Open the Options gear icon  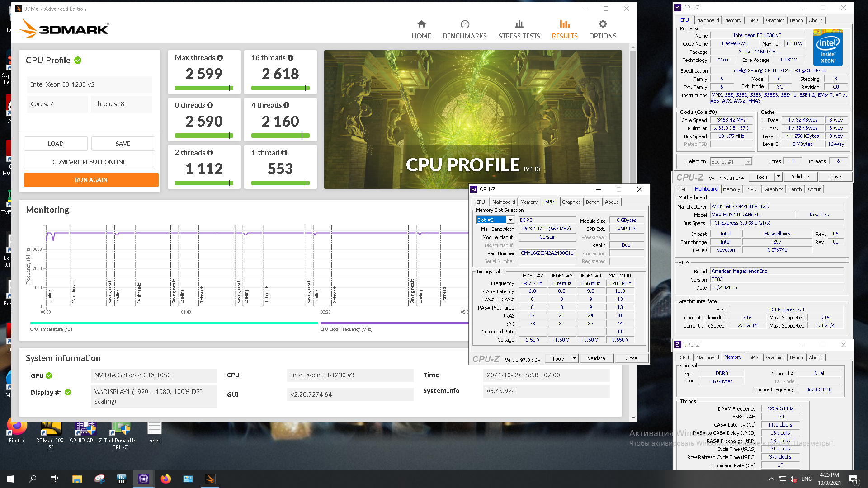coord(603,24)
